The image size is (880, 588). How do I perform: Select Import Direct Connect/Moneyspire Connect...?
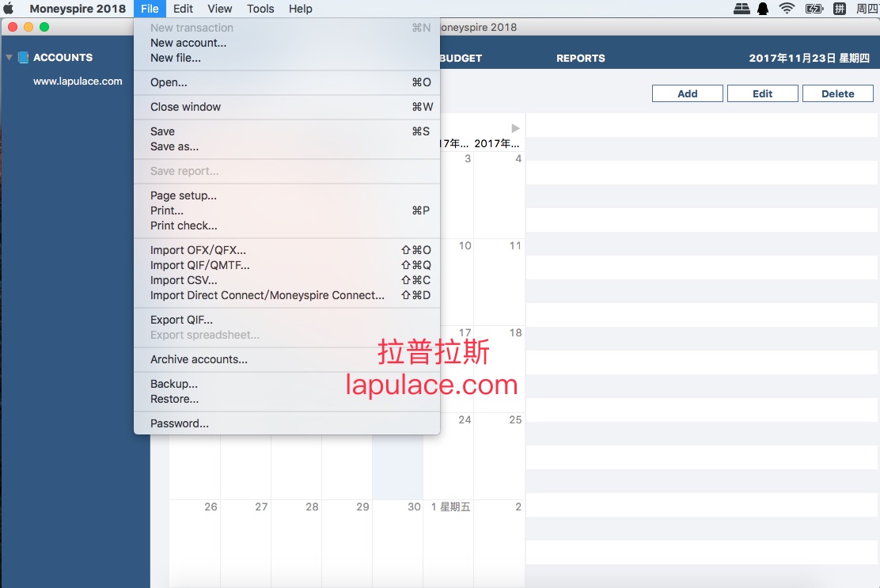(x=286, y=295)
